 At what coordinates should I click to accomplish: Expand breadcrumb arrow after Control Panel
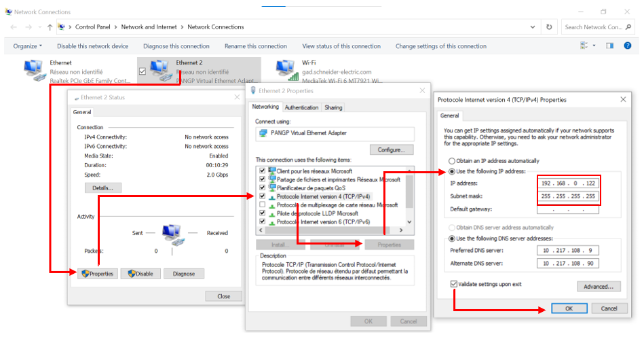115,27
